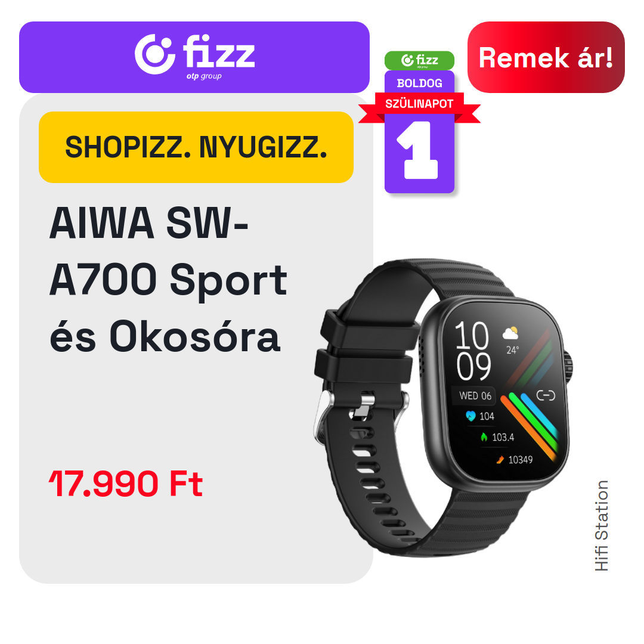Click the BOLDOG label on birthday badge
Viewport: 644px width, 644px height.
[x=419, y=83]
